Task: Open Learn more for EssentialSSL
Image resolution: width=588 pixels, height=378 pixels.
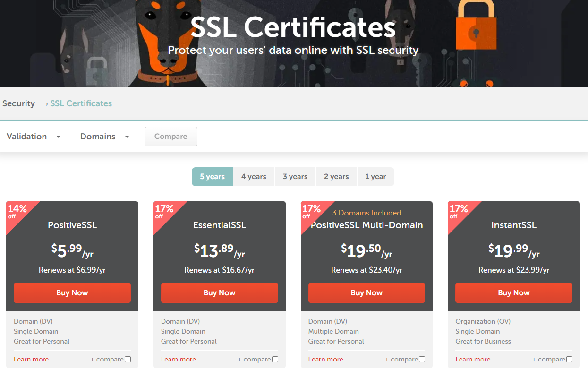Action: point(178,359)
